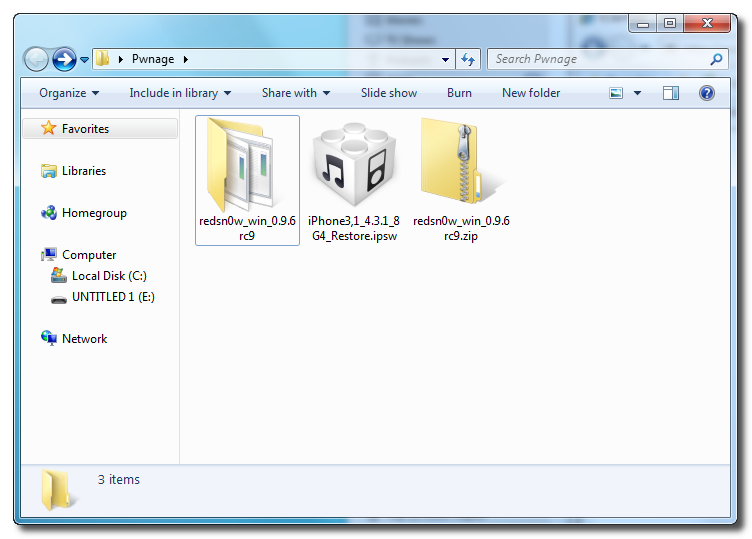This screenshot has width=752, height=539.
Task: Click Slide show in toolbar
Action: (x=389, y=93)
